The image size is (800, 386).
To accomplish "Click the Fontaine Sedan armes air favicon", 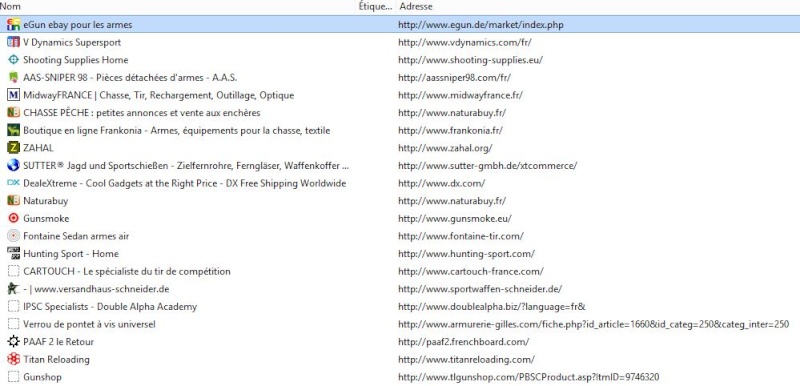I will pos(14,236).
